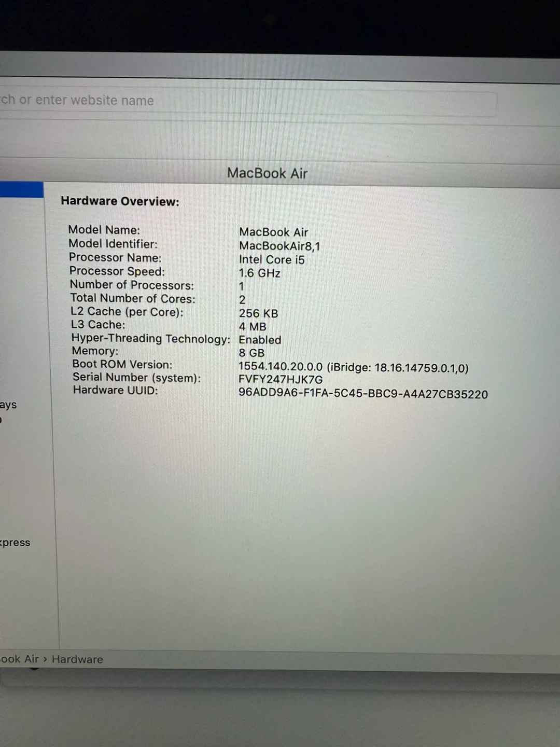Image resolution: width=560 pixels, height=747 pixels.
Task: Click the Hardware UUID value
Action: pyautogui.click(x=363, y=394)
